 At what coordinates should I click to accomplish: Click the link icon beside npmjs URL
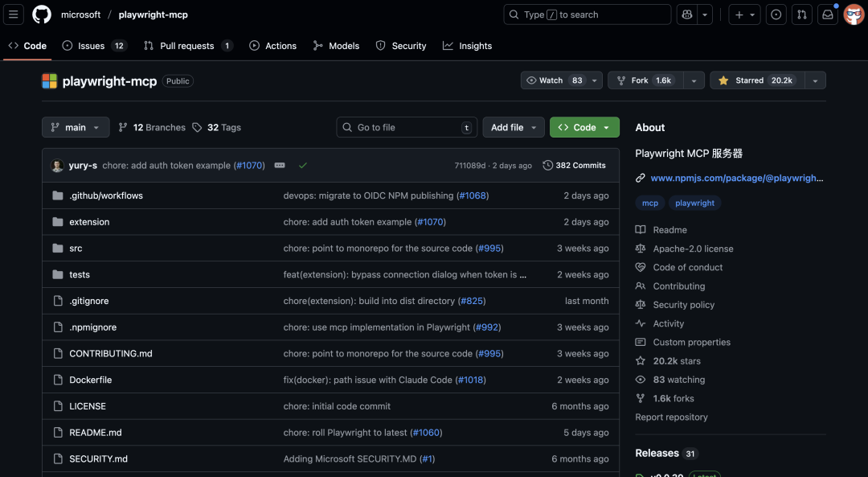pos(641,178)
